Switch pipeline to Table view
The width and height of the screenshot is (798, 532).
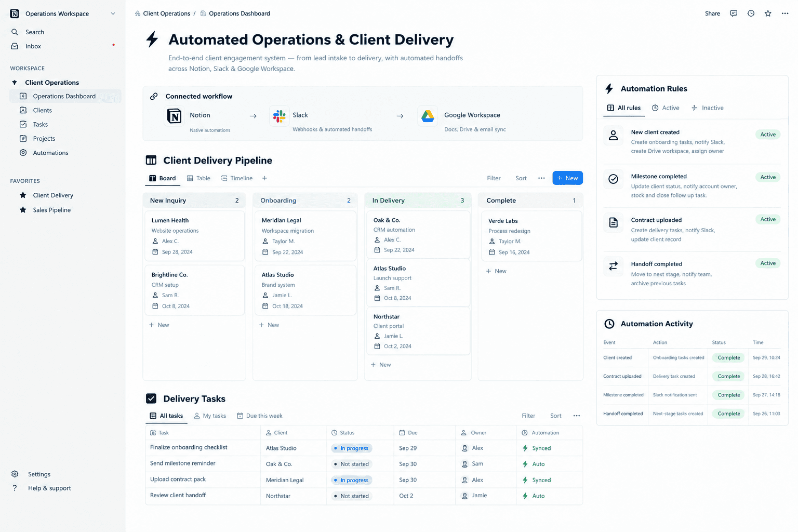pyautogui.click(x=198, y=178)
